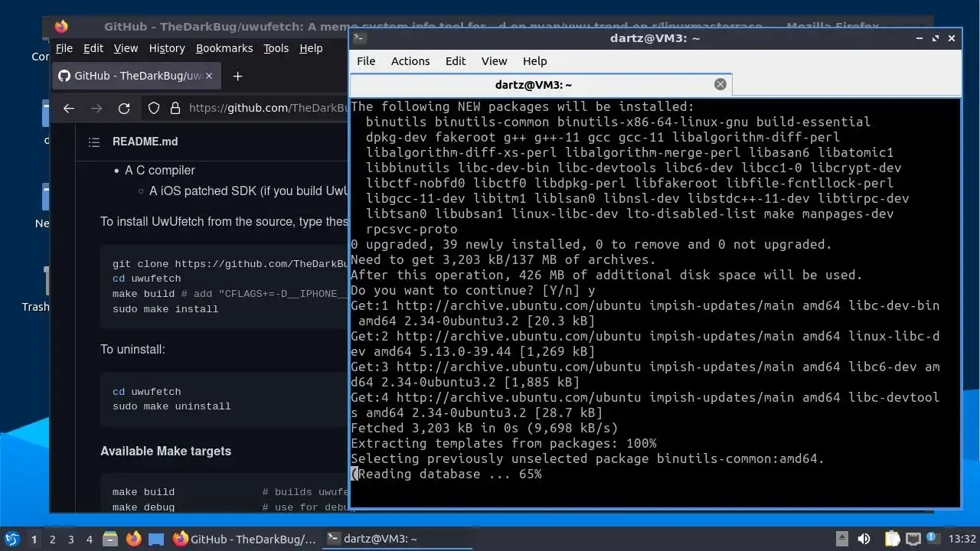Open terminal Edit menu
This screenshot has width=980, height=551.
456,61
